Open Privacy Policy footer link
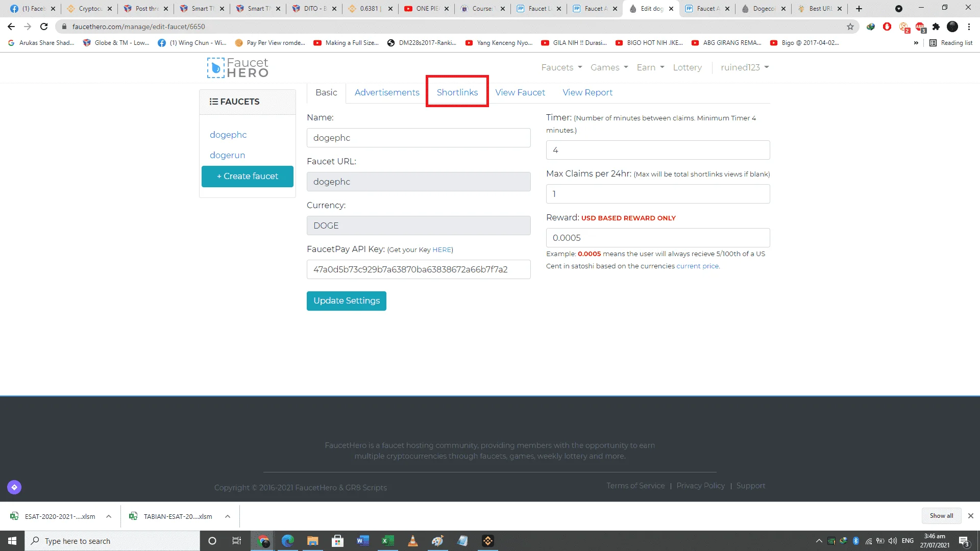 click(x=700, y=486)
